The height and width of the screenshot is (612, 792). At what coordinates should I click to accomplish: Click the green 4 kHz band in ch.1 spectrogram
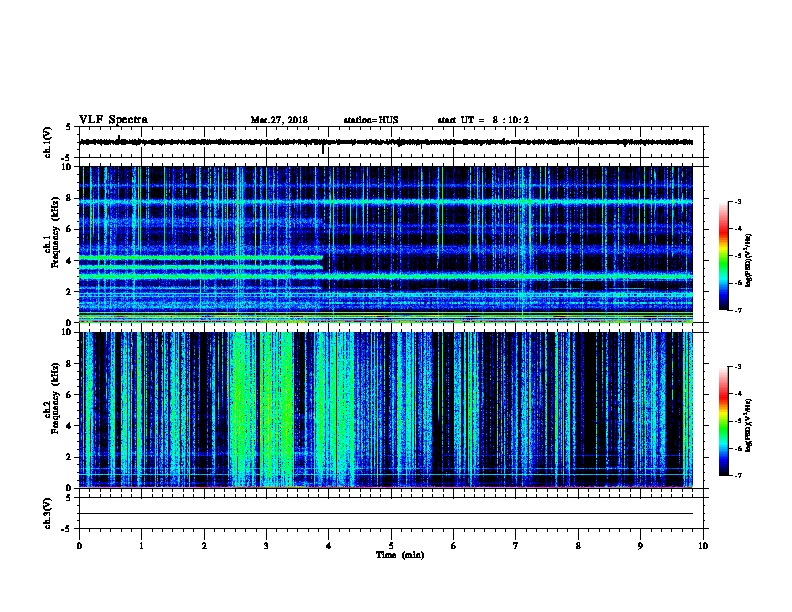tap(201, 258)
